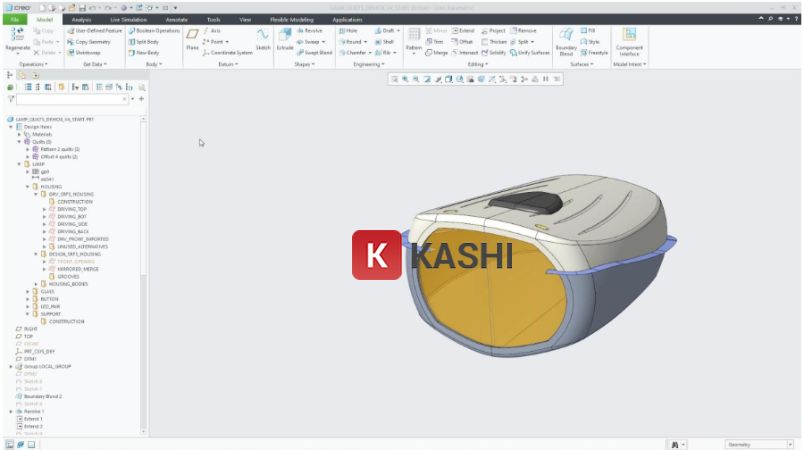This screenshot has width=804, height=450.
Task: Expand the Operations group dropdown
Action: pos(34,64)
